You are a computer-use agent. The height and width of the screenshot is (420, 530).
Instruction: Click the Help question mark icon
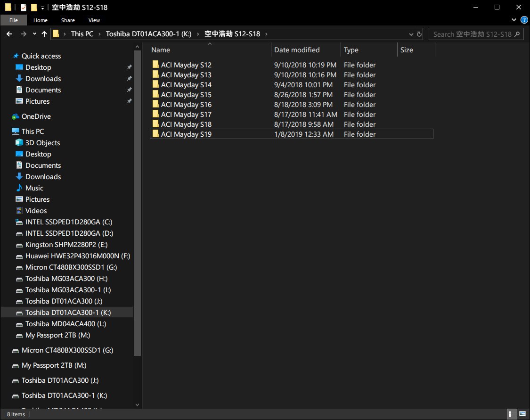[524, 20]
